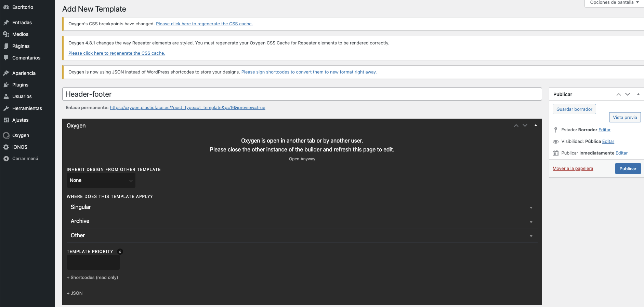This screenshot has height=307, width=644.
Task: Click the Cerrar menú collapse icon
Action: pos(6,159)
